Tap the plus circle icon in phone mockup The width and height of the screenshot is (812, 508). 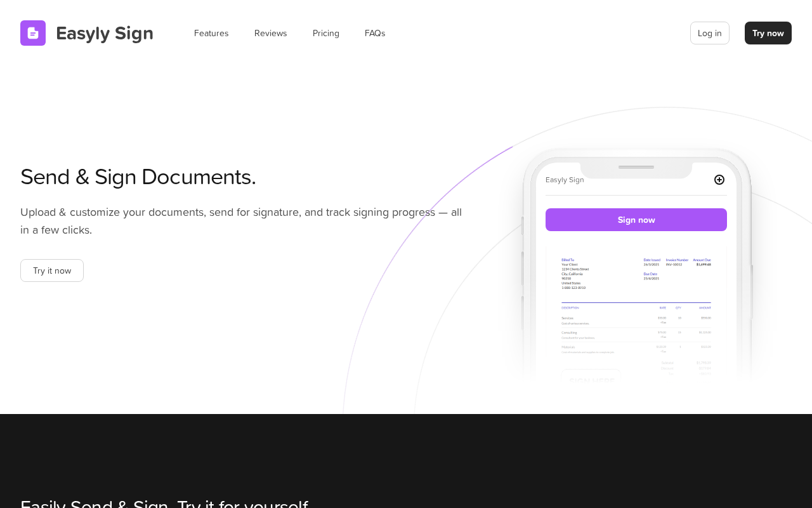(x=719, y=180)
